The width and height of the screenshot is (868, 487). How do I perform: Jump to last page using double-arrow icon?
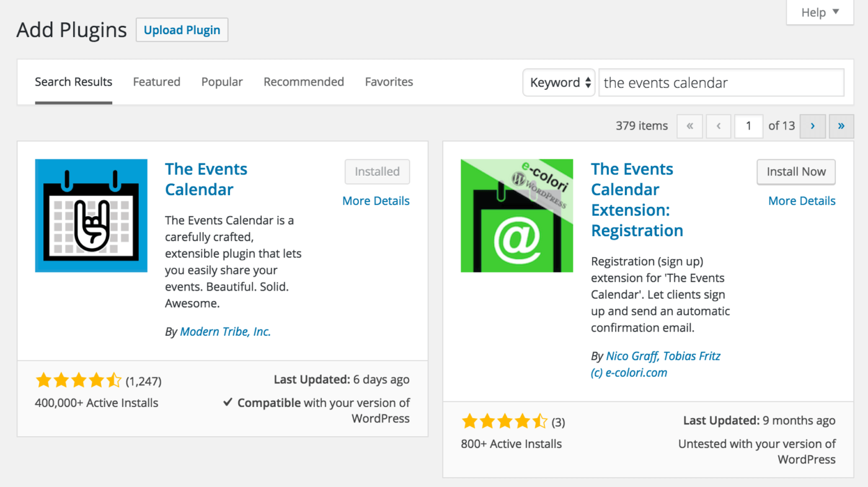[x=841, y=126]
